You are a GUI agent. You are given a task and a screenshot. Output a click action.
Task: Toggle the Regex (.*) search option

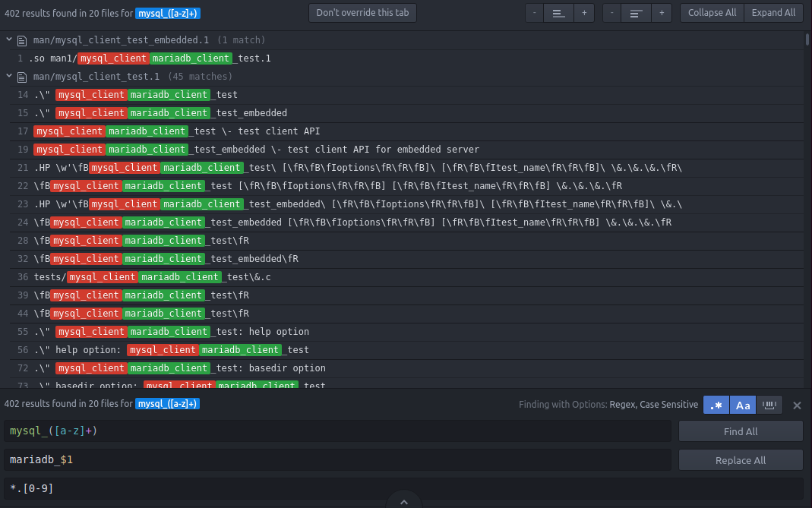point(716,405)
